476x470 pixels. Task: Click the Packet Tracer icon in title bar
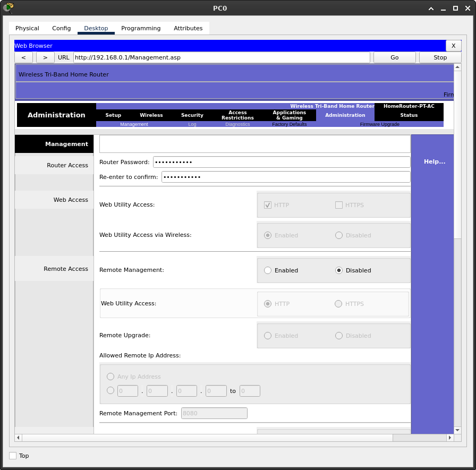pos(8,8)
